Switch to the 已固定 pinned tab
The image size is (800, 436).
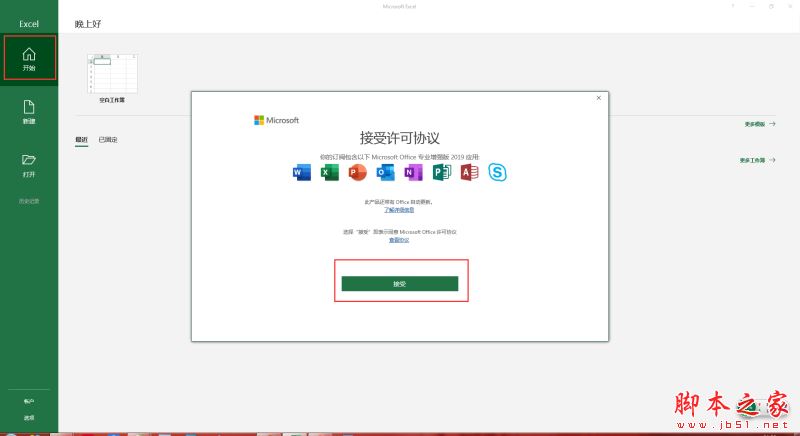[108, 140]
